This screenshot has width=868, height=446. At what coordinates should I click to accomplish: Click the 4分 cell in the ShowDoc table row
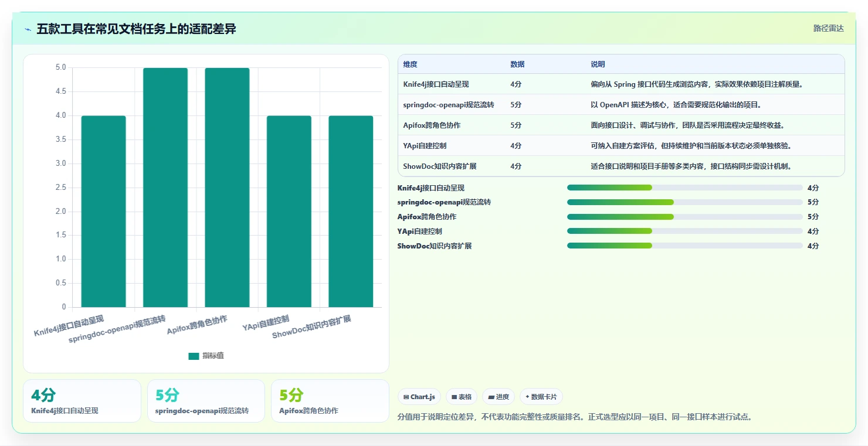[516, 166]
